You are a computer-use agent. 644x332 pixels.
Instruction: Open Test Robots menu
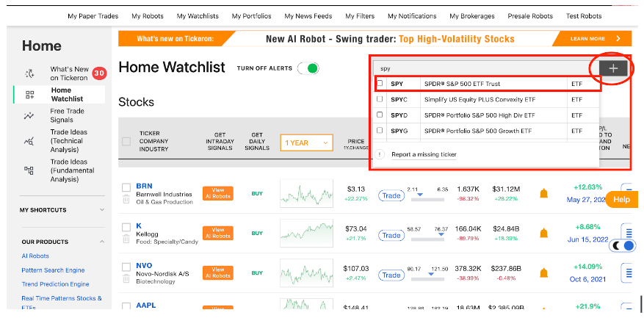click(584, 16)
